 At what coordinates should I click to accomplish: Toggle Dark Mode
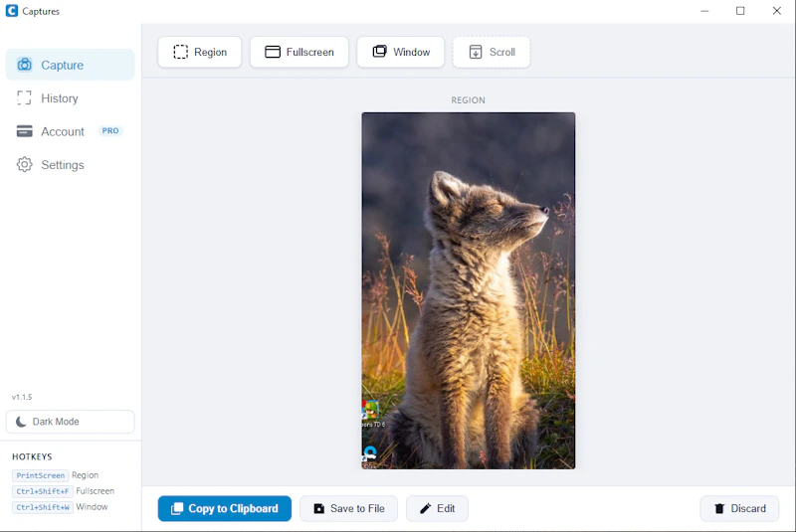coord(70,422)
